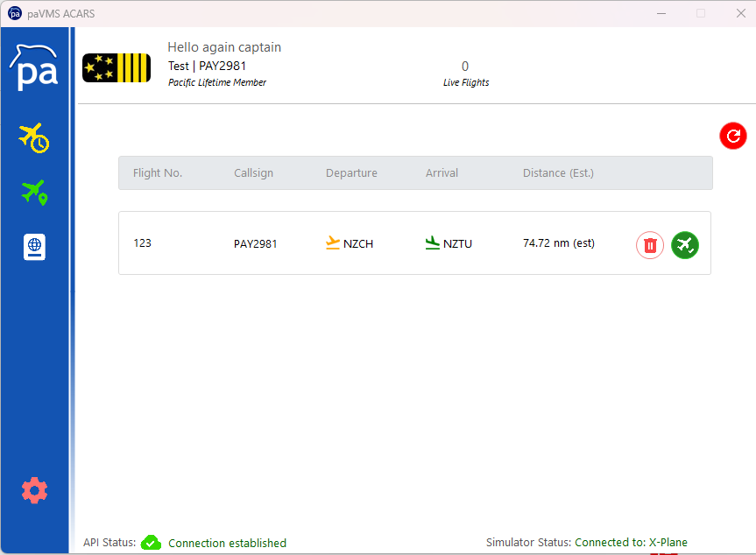Refresh flights with the red reload button
Viewport: 756px width, 555px height.
click(733, 136)
